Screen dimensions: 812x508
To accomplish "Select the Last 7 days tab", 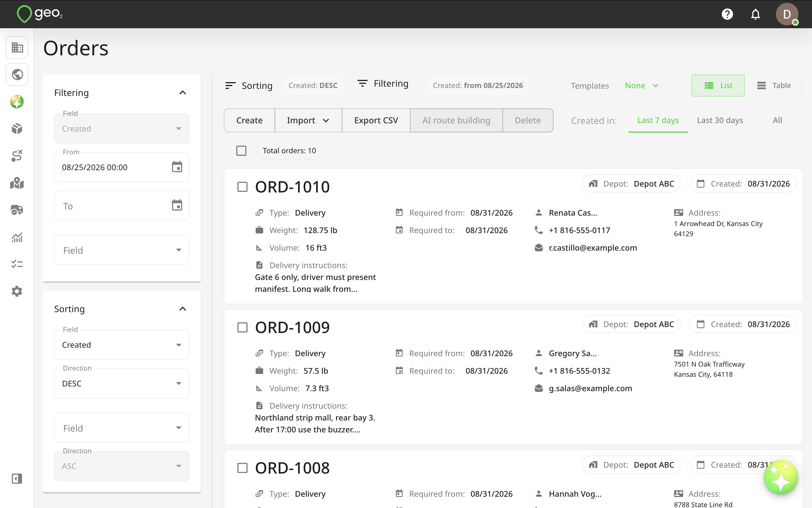I will click(658, 120).
